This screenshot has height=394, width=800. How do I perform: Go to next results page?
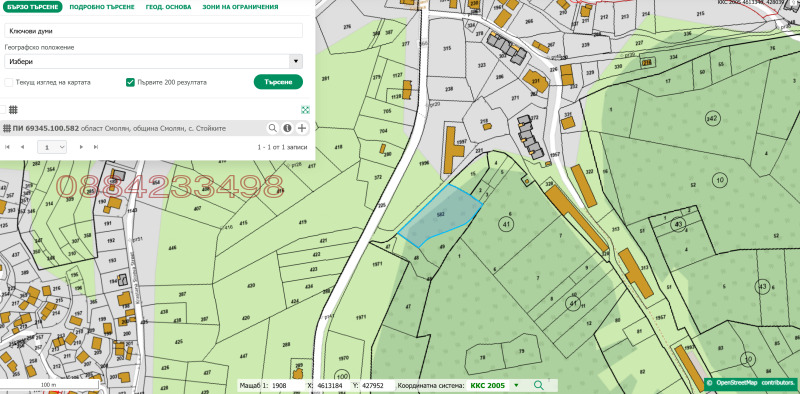81,147
